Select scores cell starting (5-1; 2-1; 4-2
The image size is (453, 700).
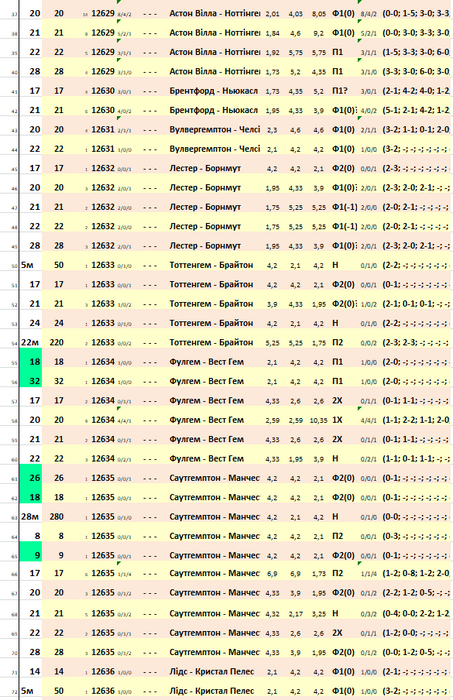pyautogui.click(x=416, y=110)
